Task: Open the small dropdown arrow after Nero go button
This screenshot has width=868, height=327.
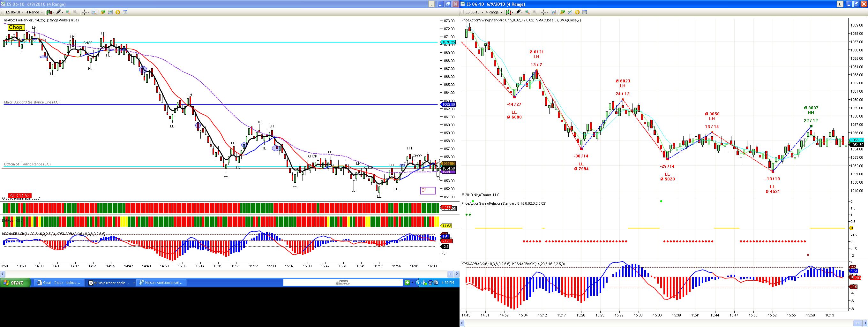Action: tap(412, 283)
